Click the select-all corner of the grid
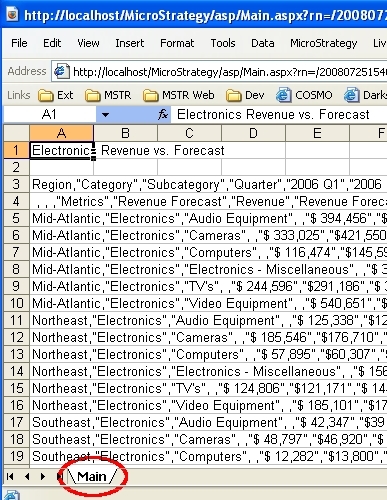 16,133
